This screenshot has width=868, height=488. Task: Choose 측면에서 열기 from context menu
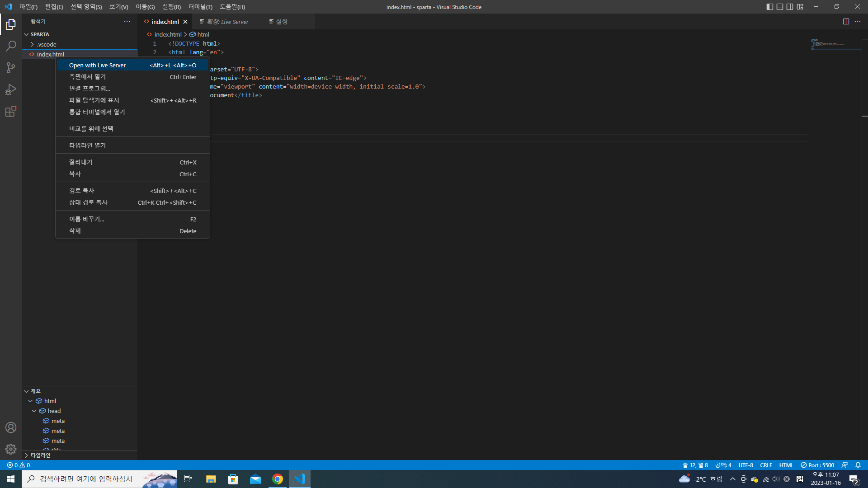132,77
